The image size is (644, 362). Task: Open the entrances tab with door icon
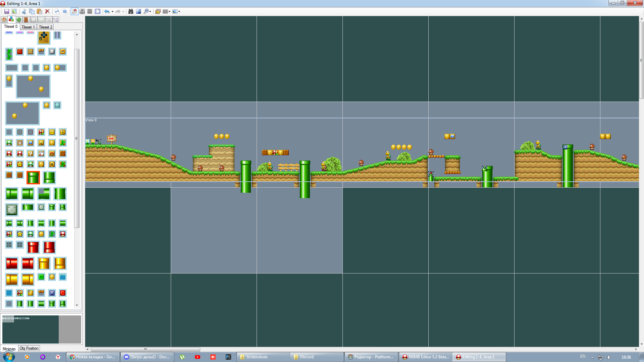tap(26, 20)
